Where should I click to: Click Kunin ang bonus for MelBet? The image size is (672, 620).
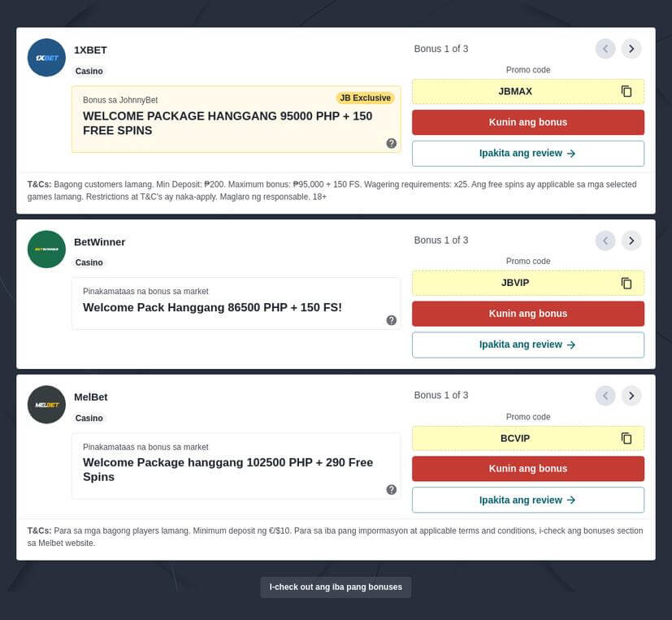point(528,469)
